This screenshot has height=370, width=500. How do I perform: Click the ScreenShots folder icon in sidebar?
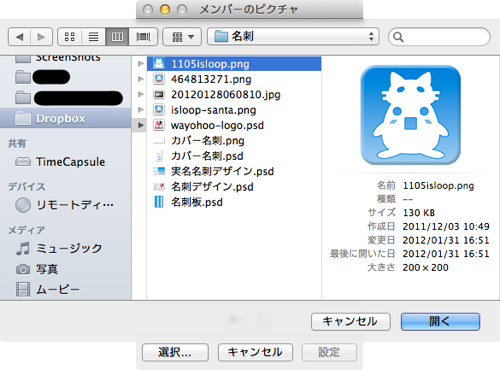23,59
